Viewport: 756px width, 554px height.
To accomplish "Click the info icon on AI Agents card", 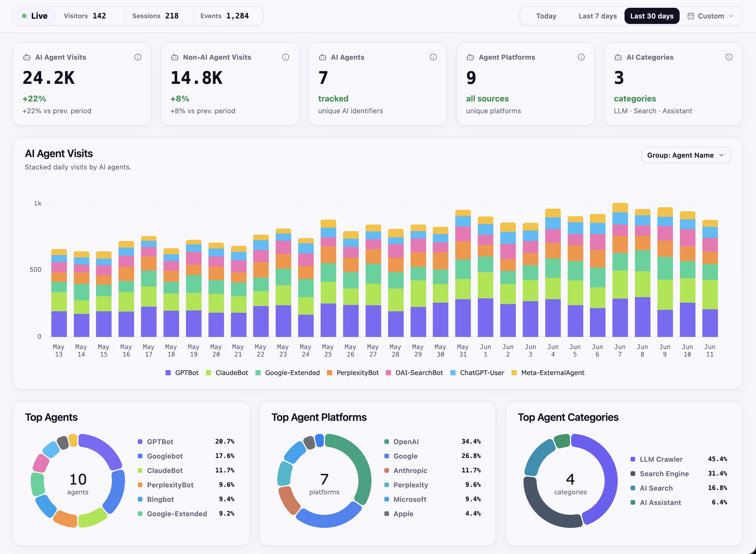I will click(433, 57).
